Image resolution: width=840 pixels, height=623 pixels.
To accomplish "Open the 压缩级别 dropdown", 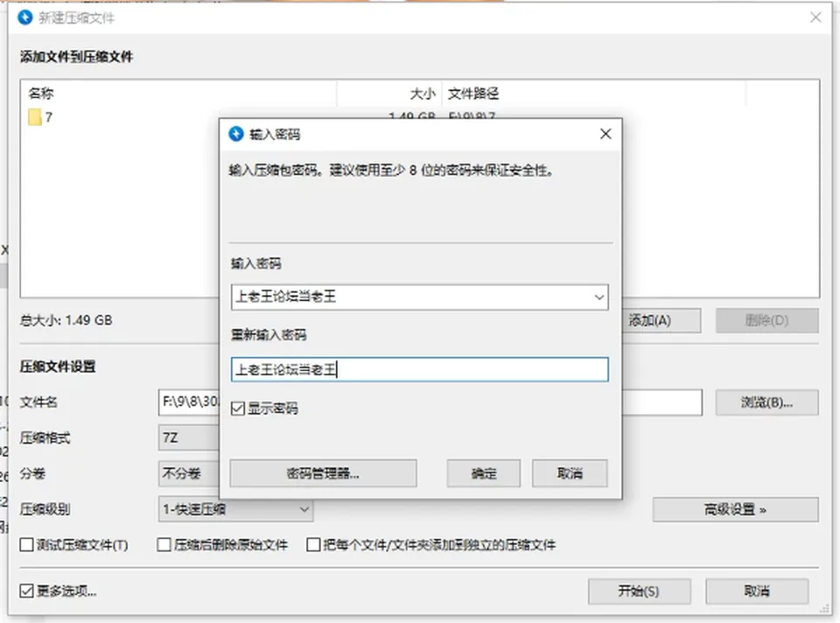I will (235, 509).
